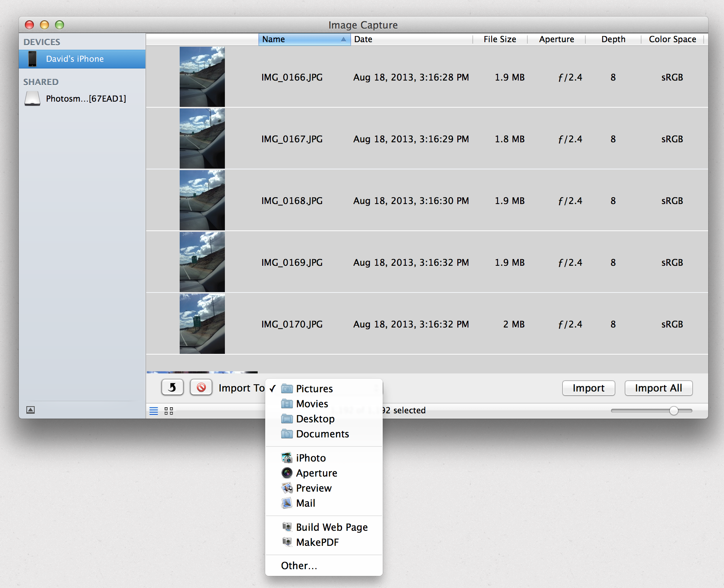Toggle the device settings panel icon
Viewport: 724px width, 588px height.
point(31,410)
